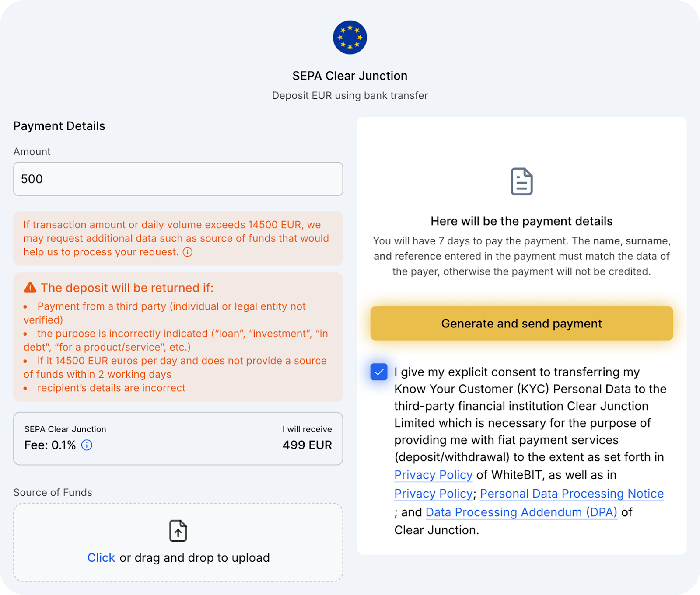The height and width of the screenshot is (595, 700).
Task: Click the Amount input field
Action: point(178,179)
